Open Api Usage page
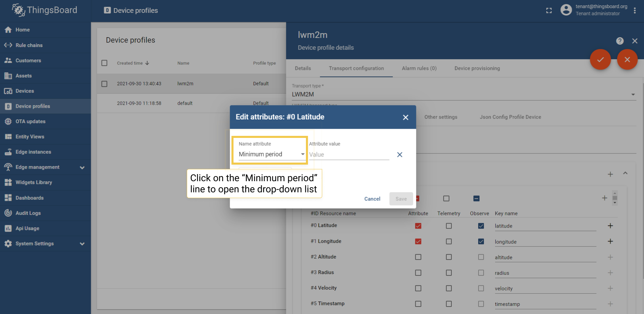This screenshot has width=644, height=314. pyautogui.click(x=45, y=228)
